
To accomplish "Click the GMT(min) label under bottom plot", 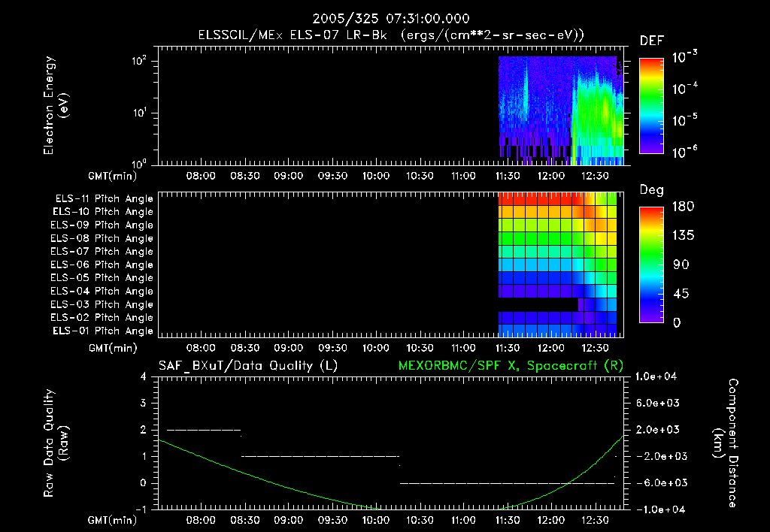I will click(x=112, y=520).
